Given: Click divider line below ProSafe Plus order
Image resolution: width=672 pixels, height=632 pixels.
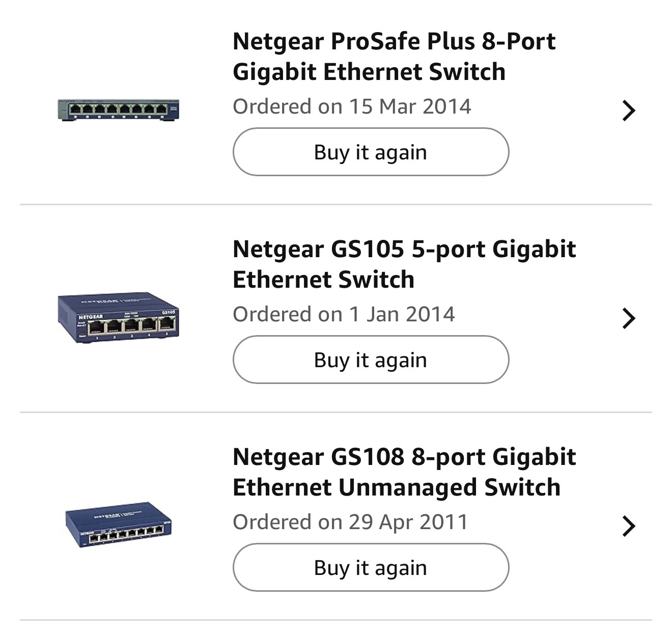Looking at the screenshot, I should tap(336, 204).
